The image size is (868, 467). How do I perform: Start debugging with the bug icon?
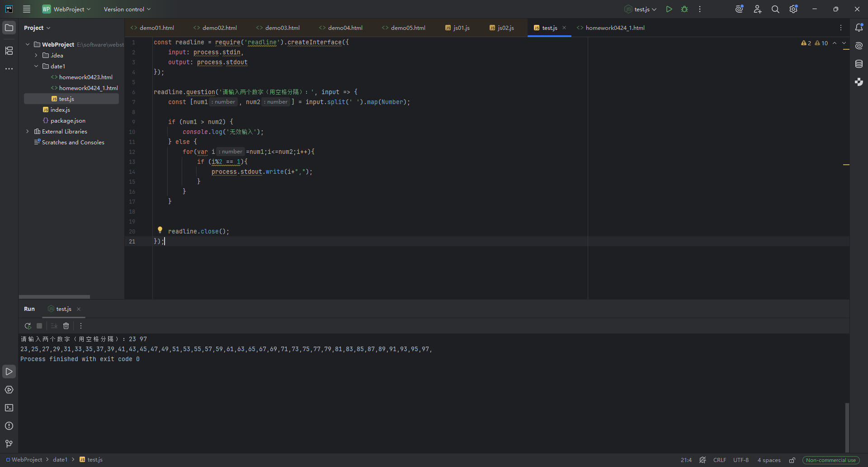pos(684,9)
